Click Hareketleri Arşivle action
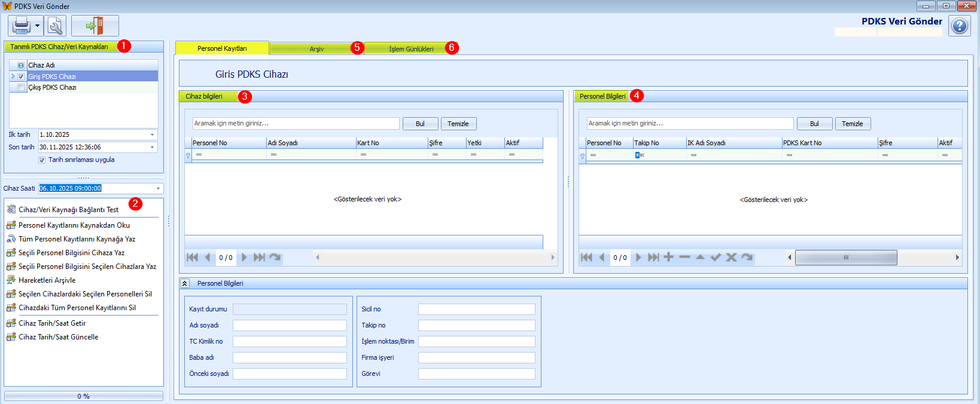Screen dimensions: 980x404 click(x=47, y=280)
